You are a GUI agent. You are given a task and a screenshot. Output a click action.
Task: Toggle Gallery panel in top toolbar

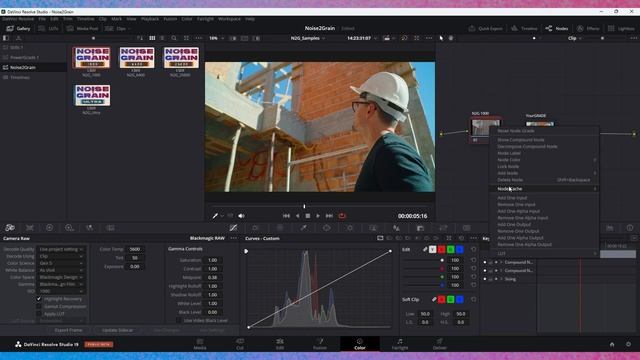pyautogui.click(x=18, y=28)
